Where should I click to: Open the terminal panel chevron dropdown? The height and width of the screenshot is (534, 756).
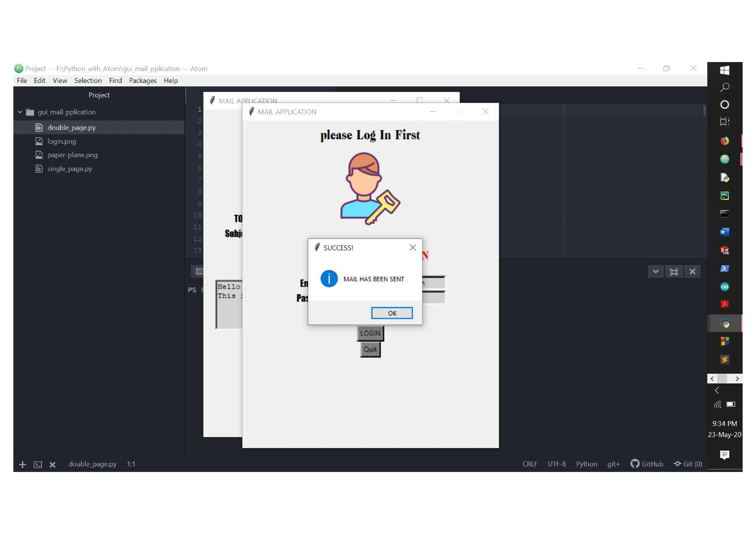656,271
